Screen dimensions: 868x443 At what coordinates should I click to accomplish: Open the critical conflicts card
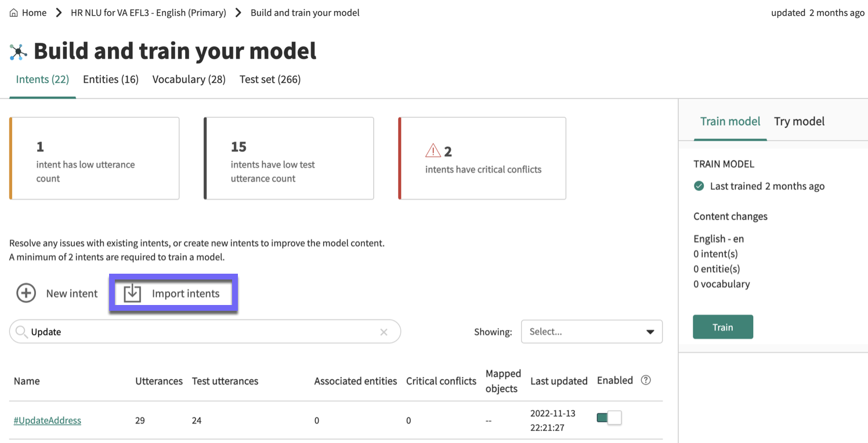tap(482, 158)
